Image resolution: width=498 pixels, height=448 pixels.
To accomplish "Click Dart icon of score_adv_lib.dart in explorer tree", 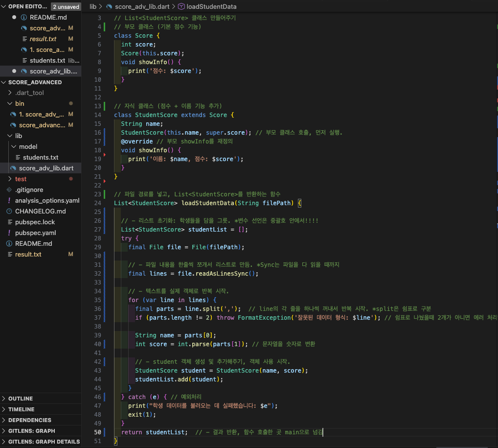I will (13, 168).
